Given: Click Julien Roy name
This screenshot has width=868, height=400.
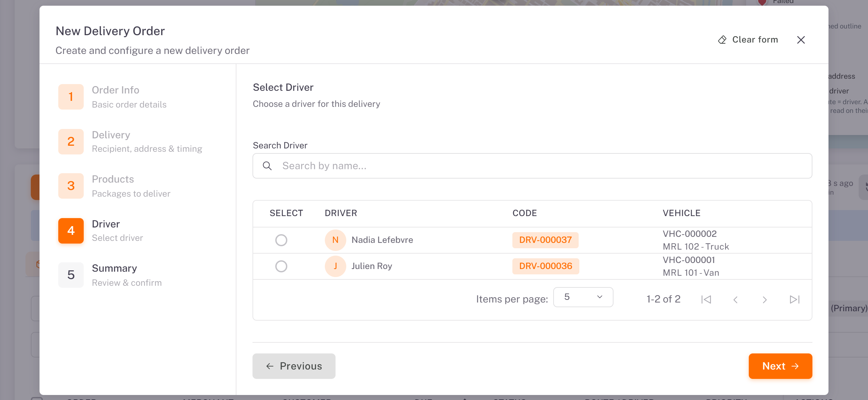Looking at the screenshot, I should (x=372, y=266).
